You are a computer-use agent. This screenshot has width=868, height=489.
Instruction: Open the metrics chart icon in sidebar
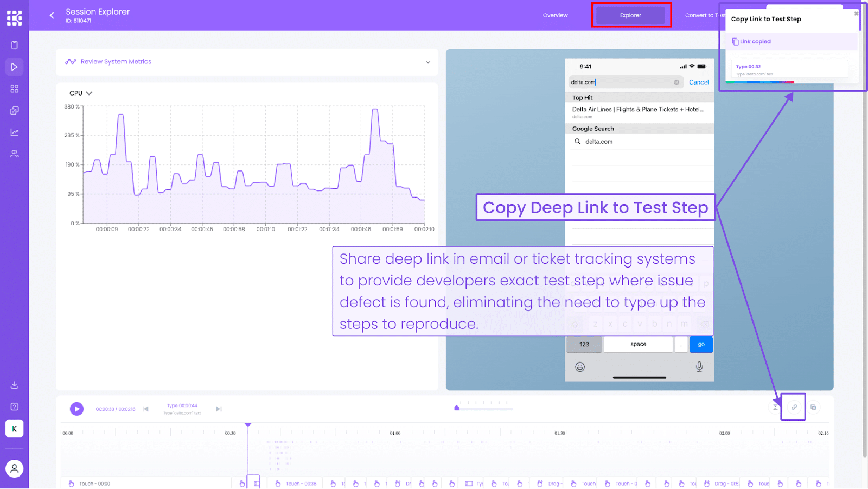point(15,132)
